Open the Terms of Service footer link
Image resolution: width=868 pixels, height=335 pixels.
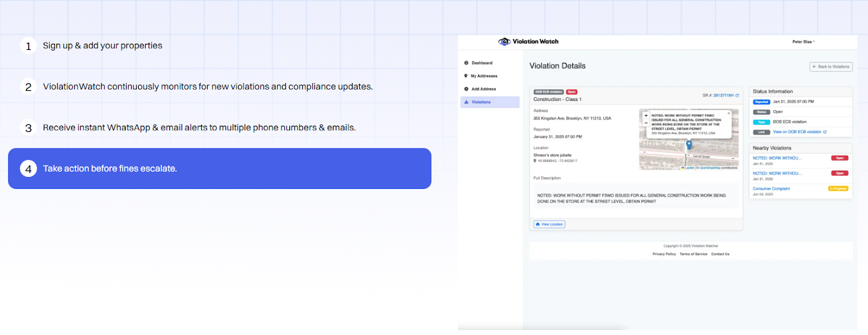pos(693,254)
